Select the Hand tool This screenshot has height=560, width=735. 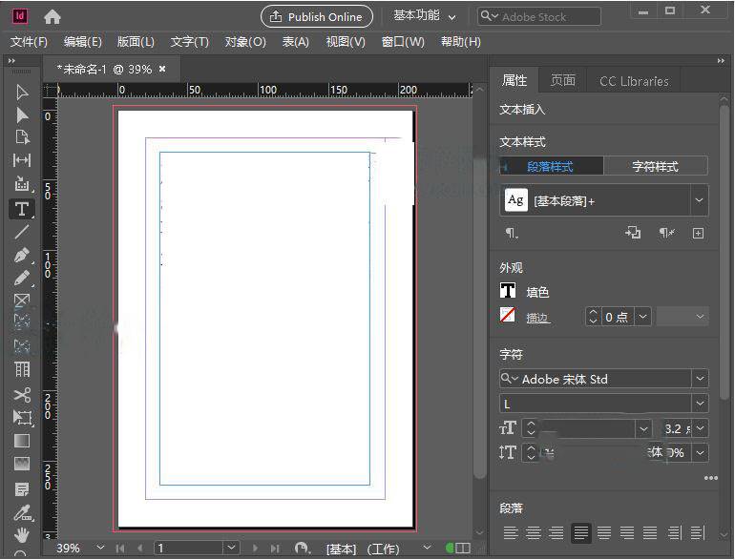22,535
